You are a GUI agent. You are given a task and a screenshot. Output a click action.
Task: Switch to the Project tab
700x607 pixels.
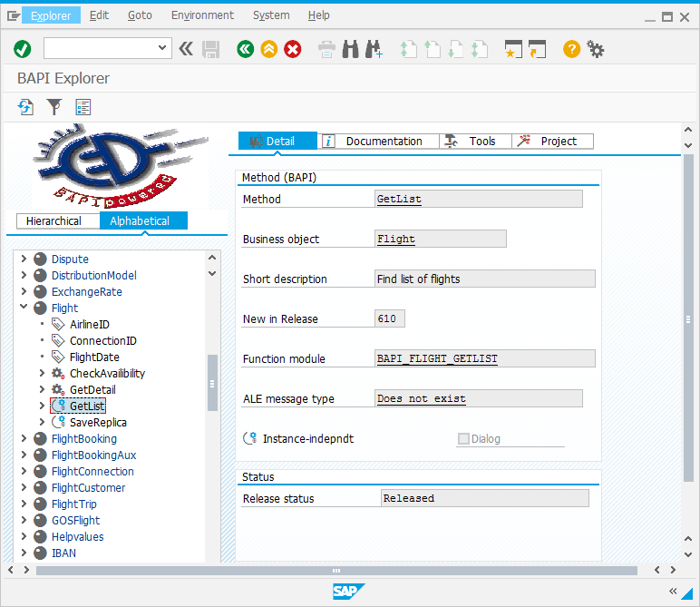(552, 142)
